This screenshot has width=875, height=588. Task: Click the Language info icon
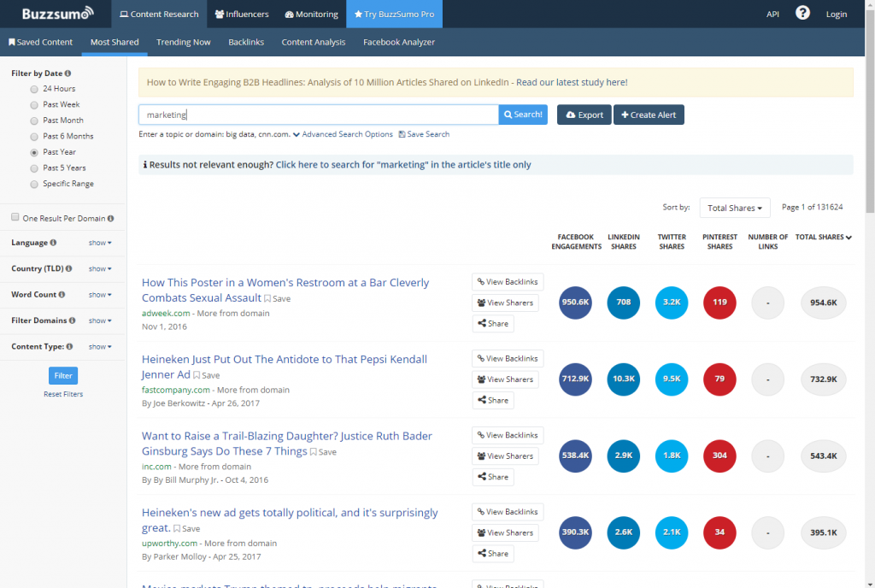53,242
